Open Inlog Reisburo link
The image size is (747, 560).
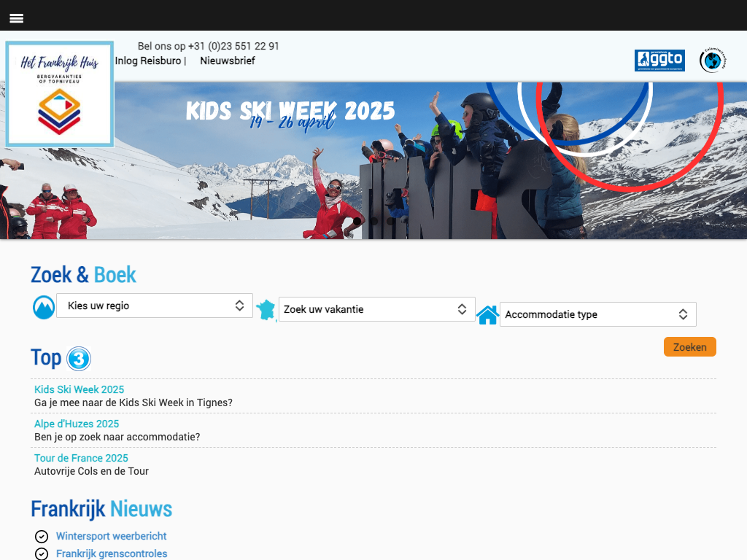point(148,61)
